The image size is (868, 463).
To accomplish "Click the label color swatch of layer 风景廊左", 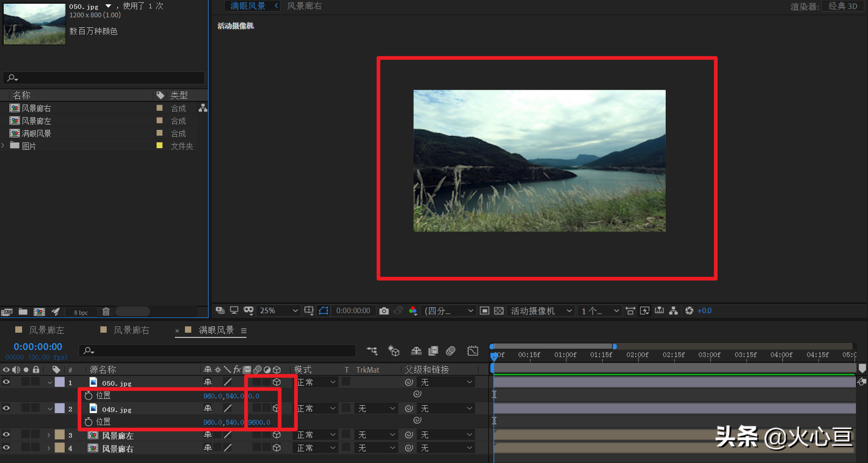I will (60, 435).
